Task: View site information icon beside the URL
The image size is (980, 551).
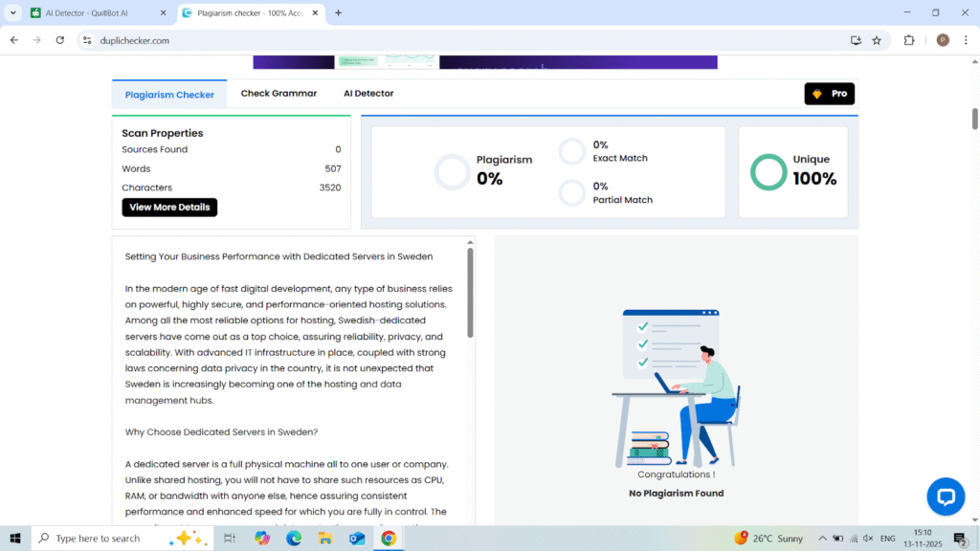Action: [86, 40]
